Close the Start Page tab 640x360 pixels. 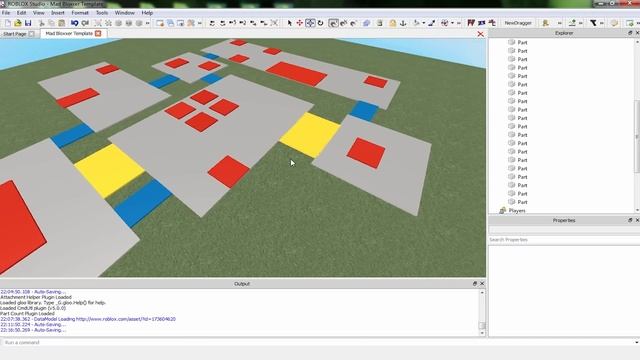[31, 34]
